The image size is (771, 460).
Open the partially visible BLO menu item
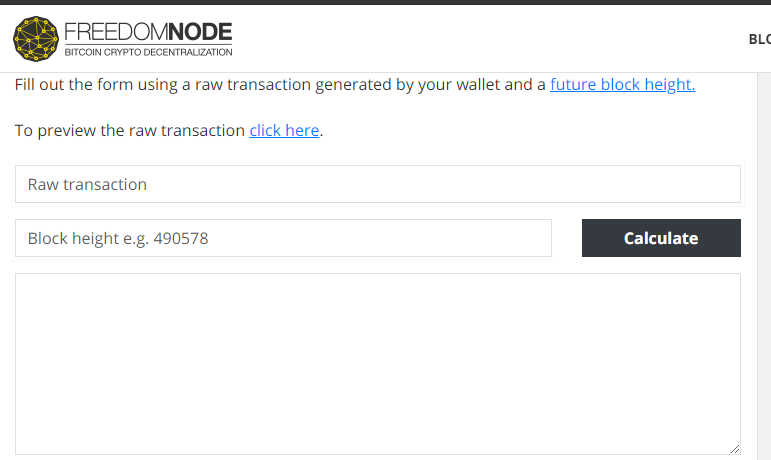click(760, 39)
